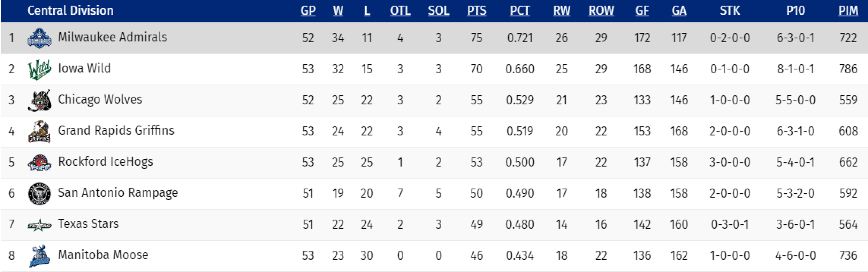Select the Manitoba Moose team name
This screenshot has width=868, height=272.
103,255
